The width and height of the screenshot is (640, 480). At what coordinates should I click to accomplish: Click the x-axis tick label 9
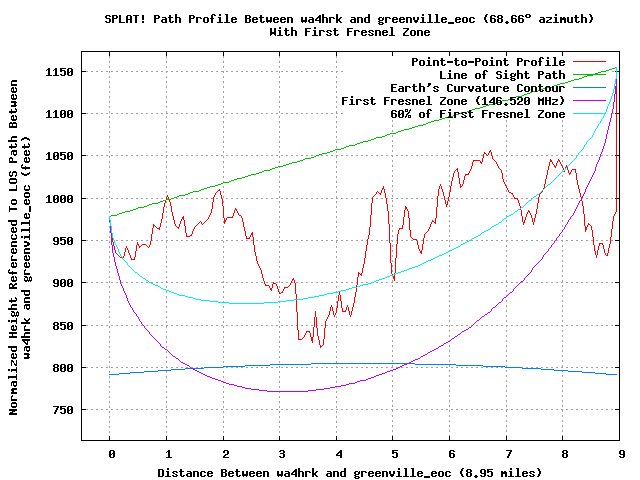(622, 454)
